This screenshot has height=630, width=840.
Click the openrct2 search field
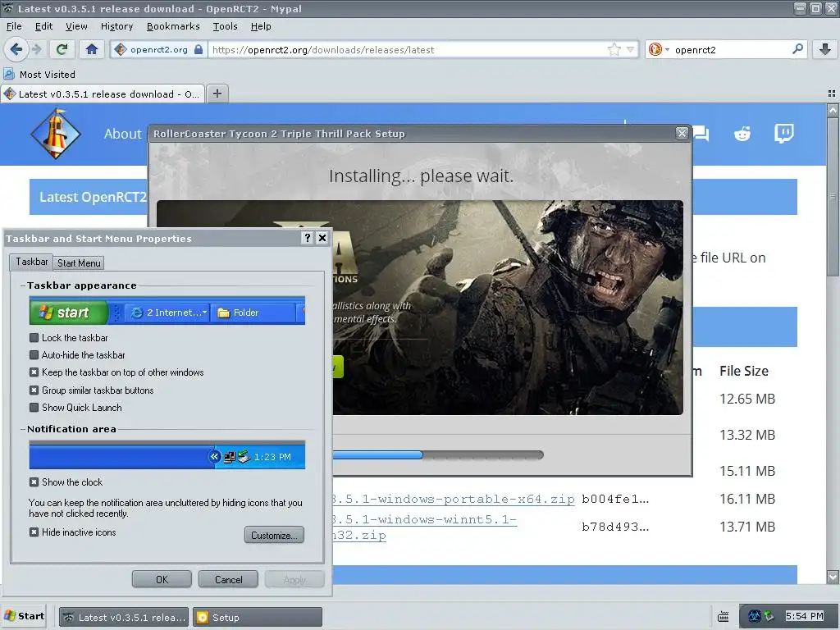731,50
